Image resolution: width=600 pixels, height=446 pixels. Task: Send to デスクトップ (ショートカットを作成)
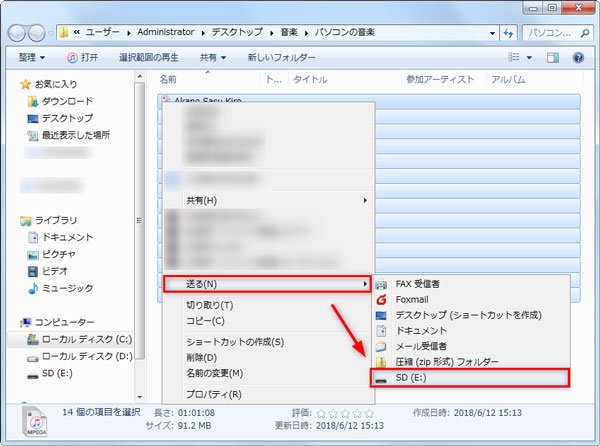[471, 315]
